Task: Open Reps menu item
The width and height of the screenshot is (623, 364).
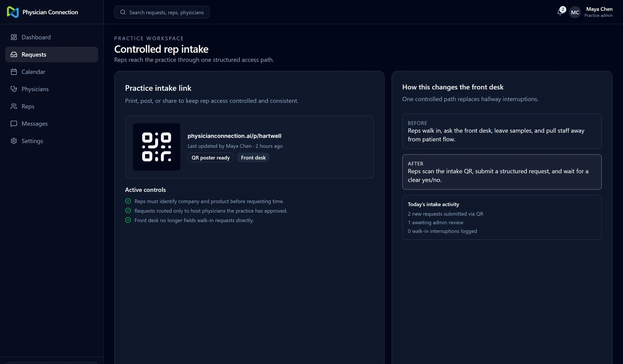Action: click(x=52, y=106)
